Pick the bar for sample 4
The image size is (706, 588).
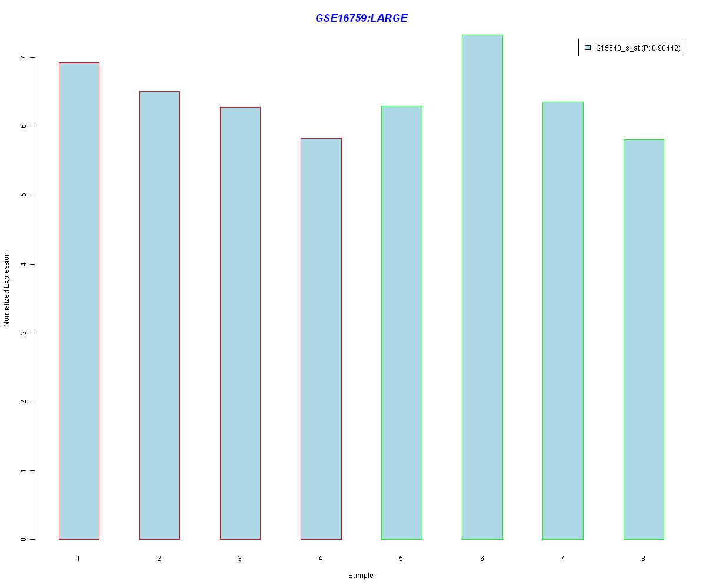pyautogui.click(x=321, y=339)
